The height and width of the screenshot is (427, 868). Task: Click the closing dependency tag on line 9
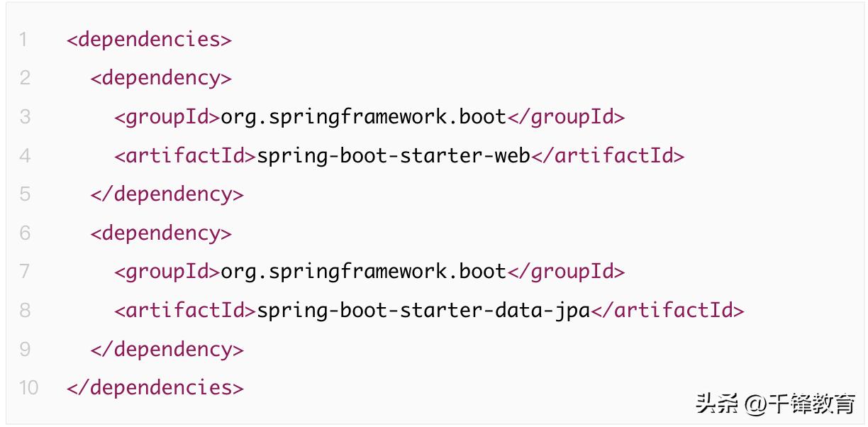pyautogui.click(x=167, y=348)
